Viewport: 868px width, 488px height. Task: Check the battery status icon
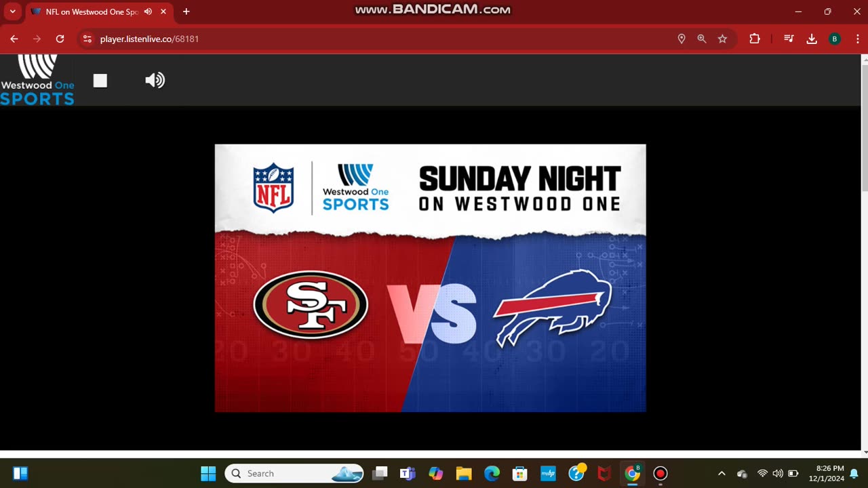click(x=793, y=473)
